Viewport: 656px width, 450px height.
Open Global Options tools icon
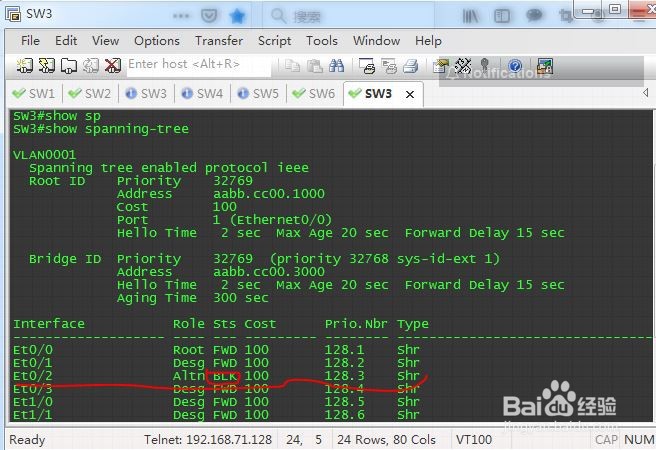click(463, 66)
